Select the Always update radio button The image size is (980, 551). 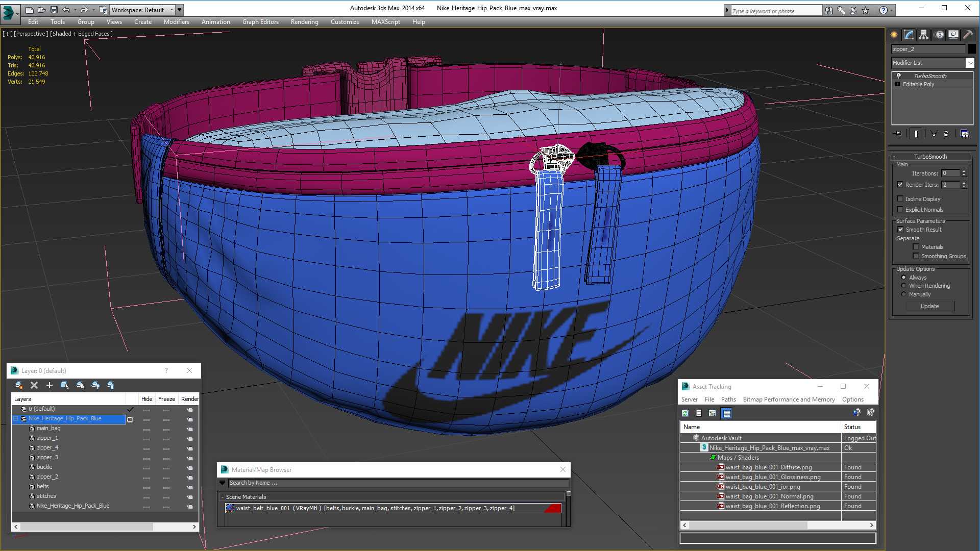click(904, 278)
